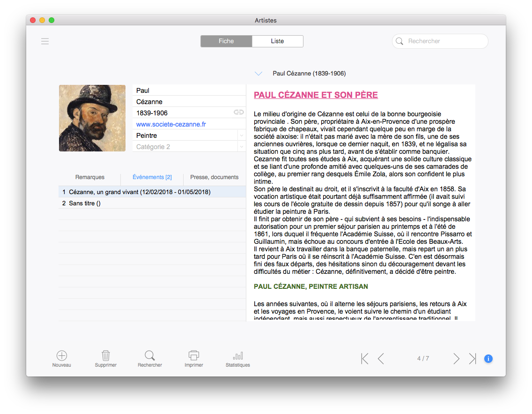Open the Catégorie 2 dropdown
532x414 pixels.
click(x=241, y=147)
